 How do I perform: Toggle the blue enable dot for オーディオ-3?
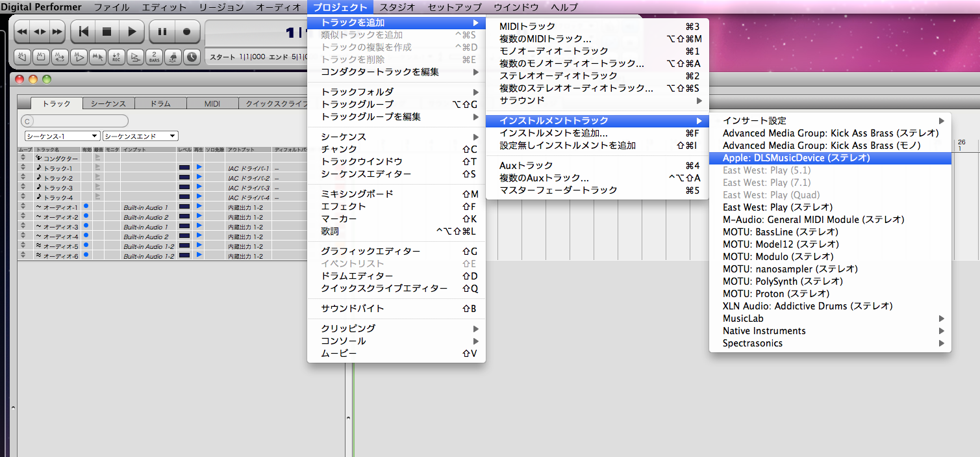pos(86,226)
